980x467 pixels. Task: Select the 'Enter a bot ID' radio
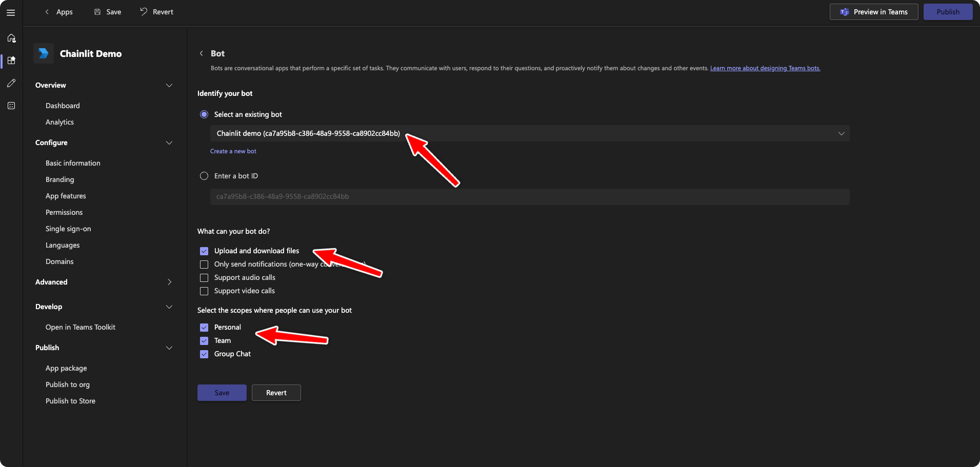[x=204, y=176]
